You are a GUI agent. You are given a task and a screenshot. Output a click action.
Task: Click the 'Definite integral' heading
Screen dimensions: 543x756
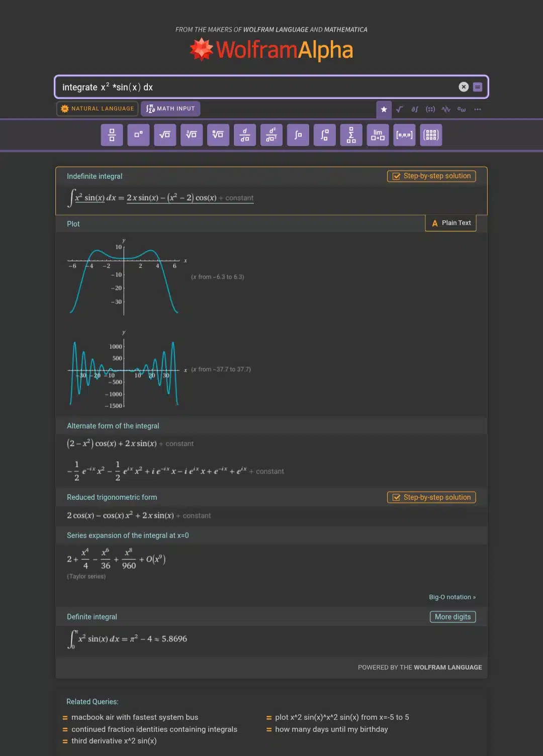[x=92, y=617]
